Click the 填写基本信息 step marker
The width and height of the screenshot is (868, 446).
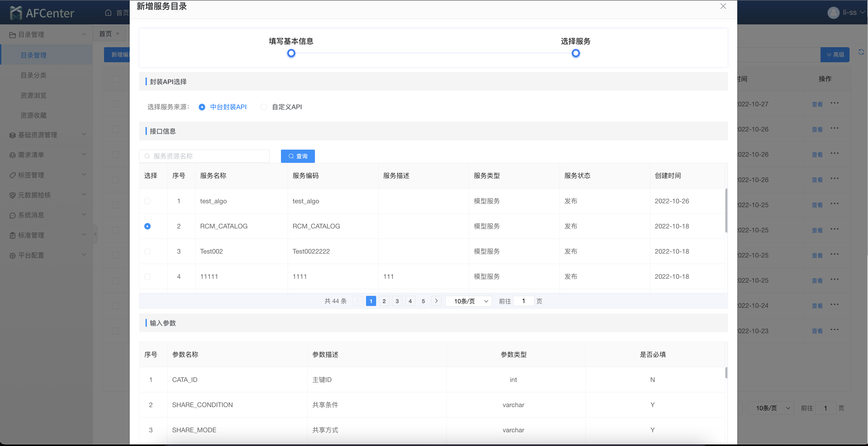click(291, 53)
